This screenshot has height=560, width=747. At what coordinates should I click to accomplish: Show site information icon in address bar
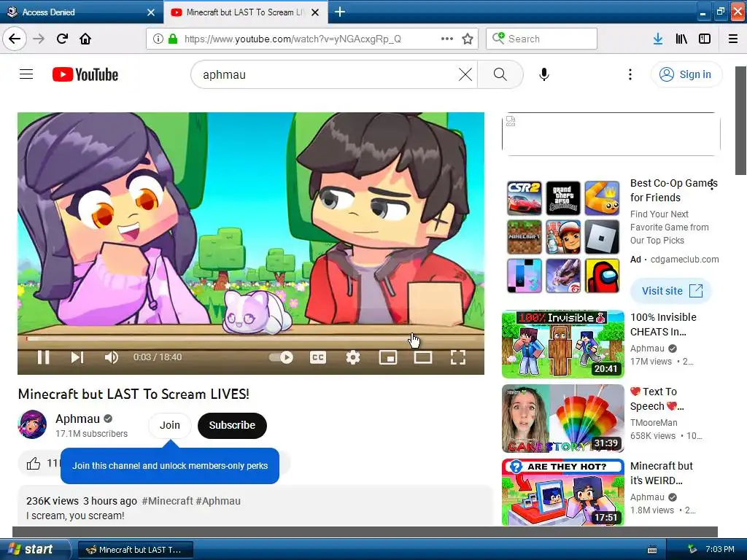click(x=158, y=39)
